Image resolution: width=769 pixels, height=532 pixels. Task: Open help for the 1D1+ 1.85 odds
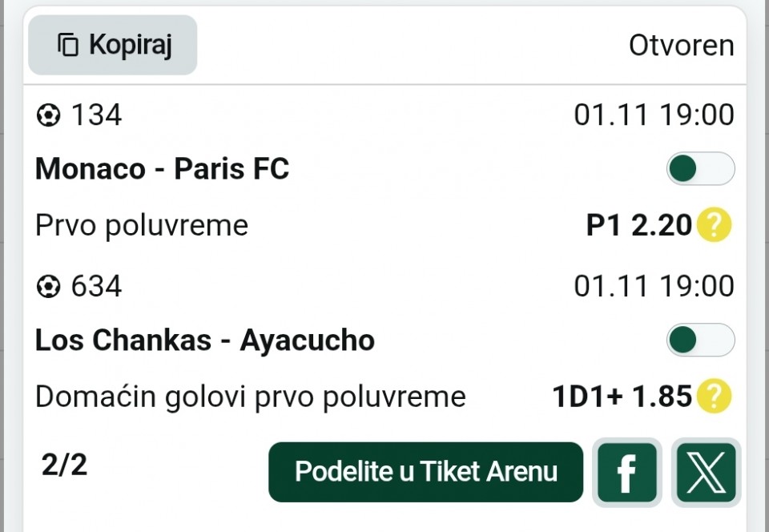[714, 396]
